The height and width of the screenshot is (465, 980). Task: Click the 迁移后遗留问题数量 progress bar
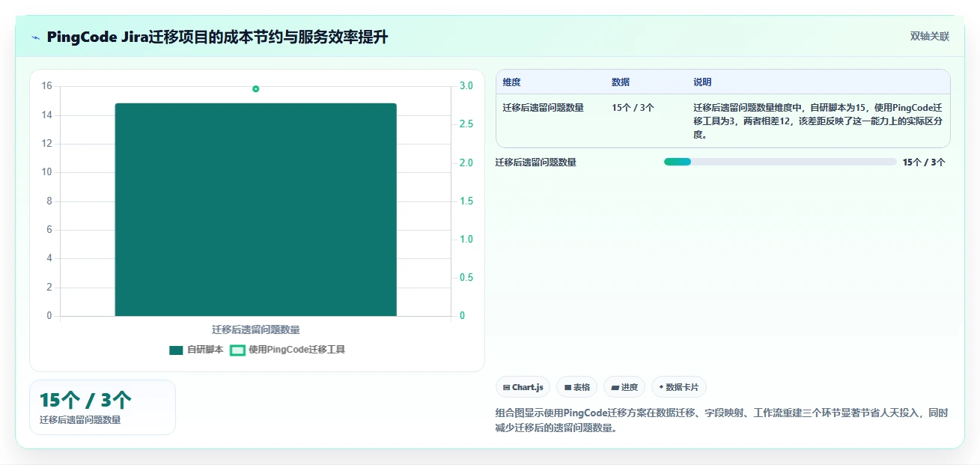[x=780, y=162]
